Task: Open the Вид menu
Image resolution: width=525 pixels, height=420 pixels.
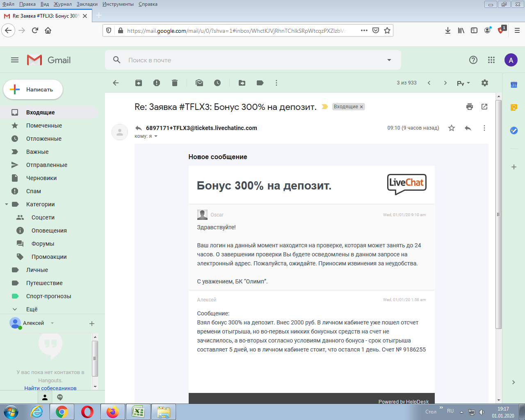Action: tap(45, 4)
